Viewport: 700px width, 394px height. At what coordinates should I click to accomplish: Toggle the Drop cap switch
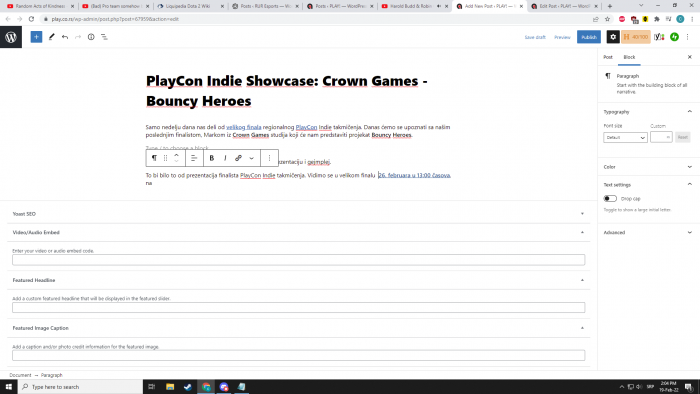coord(610,199)
